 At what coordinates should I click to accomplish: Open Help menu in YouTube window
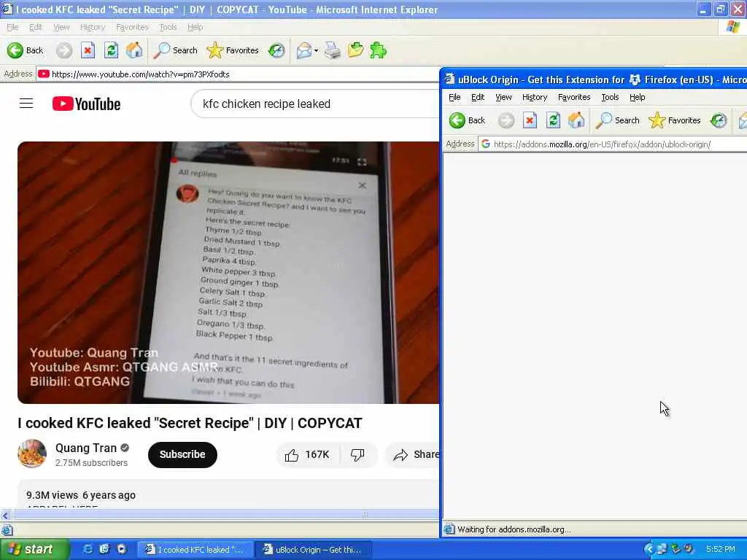[x=195, y=27]
